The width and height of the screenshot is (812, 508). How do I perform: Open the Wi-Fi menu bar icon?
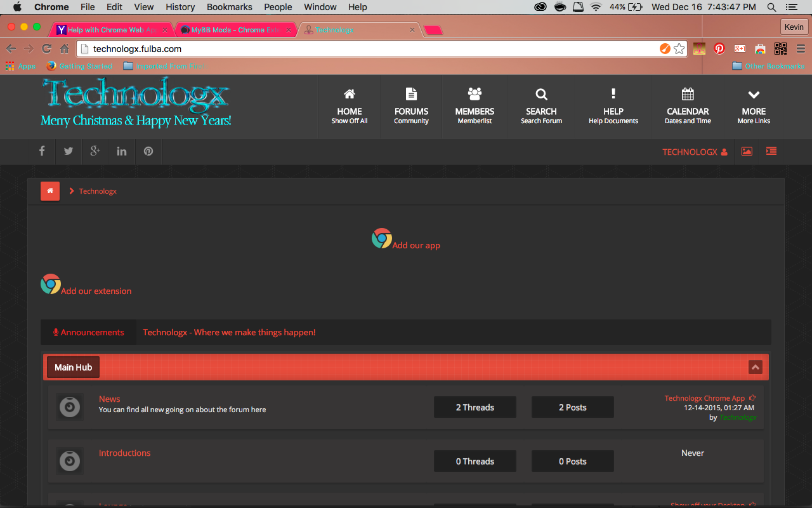click(596, 7)
